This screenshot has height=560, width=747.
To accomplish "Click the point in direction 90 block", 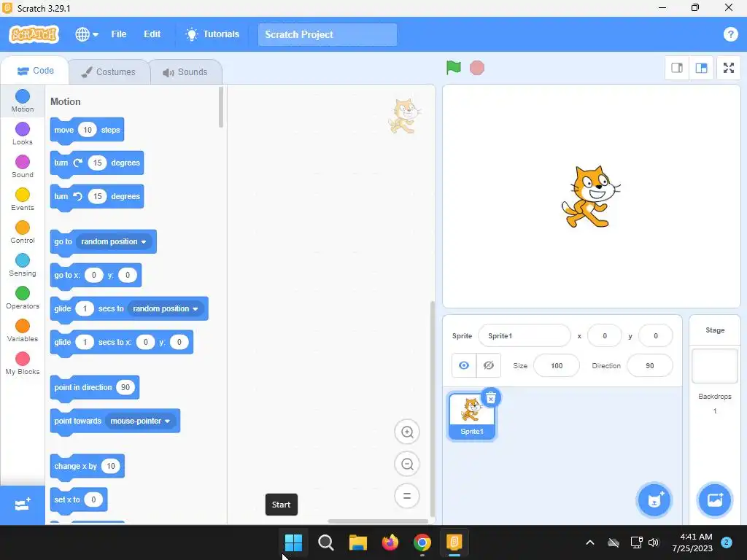I will click(94, 388).
